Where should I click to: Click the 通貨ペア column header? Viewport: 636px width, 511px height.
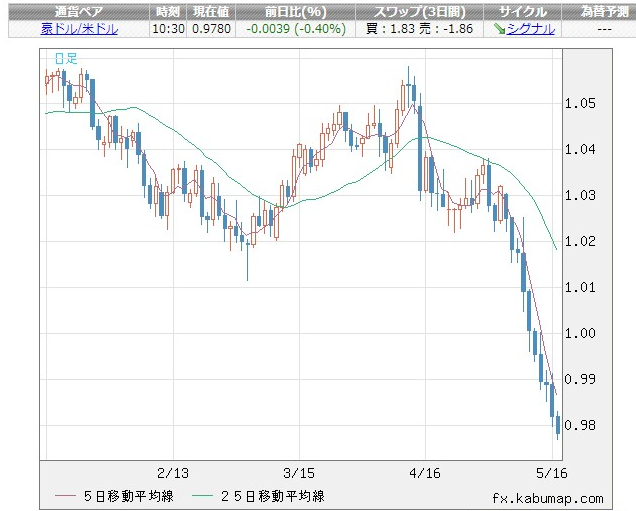pos(79,11)
